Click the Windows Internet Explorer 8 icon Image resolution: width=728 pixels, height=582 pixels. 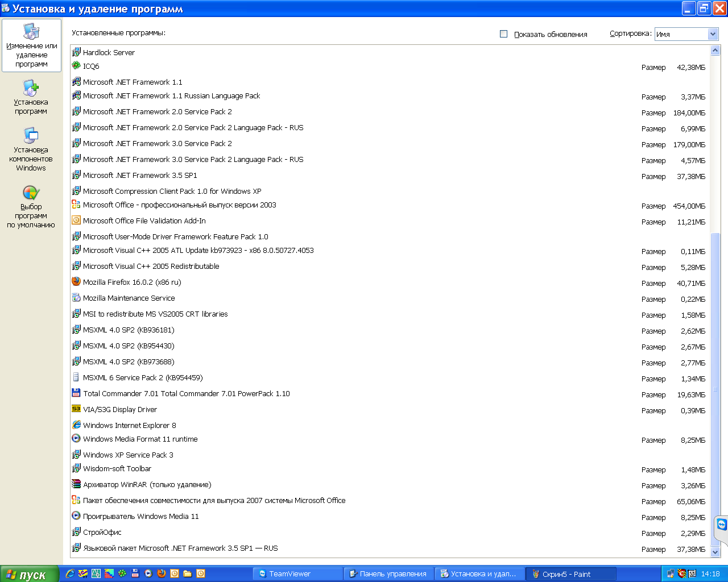coord(76,425)
